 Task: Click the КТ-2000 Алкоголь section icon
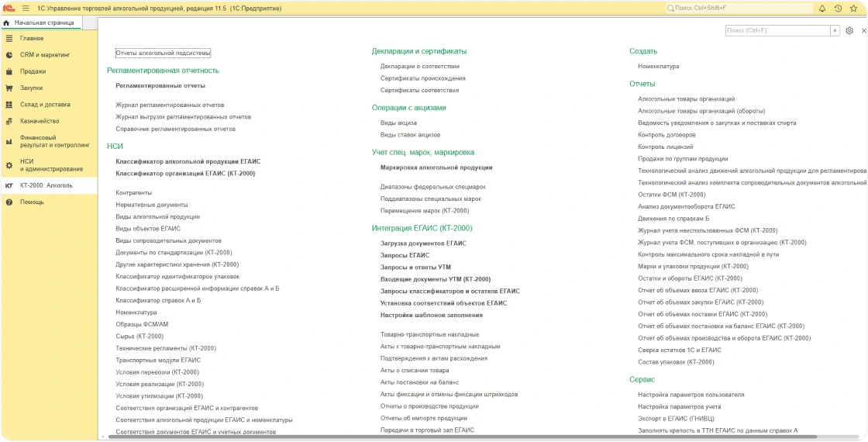[x=9, y=185]
